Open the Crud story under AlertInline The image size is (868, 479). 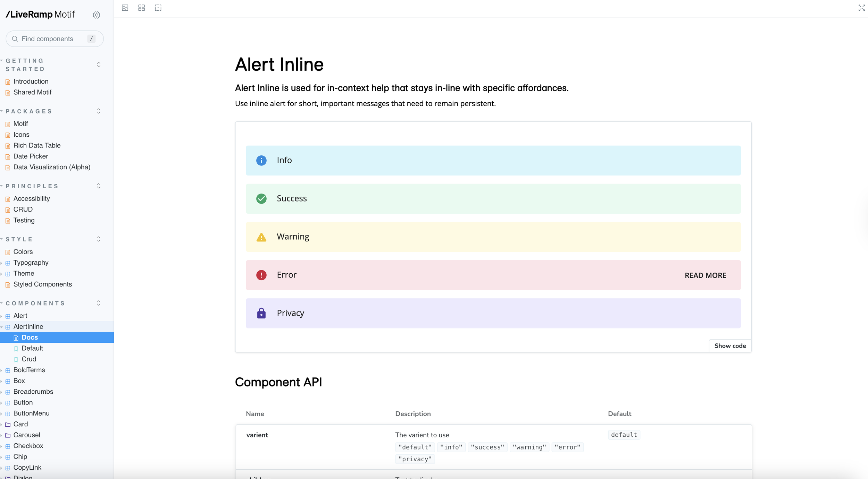(29, 359)
